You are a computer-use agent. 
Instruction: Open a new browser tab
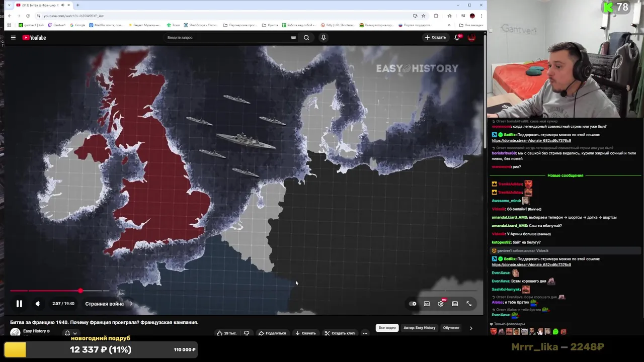click(x=77, y=5)
